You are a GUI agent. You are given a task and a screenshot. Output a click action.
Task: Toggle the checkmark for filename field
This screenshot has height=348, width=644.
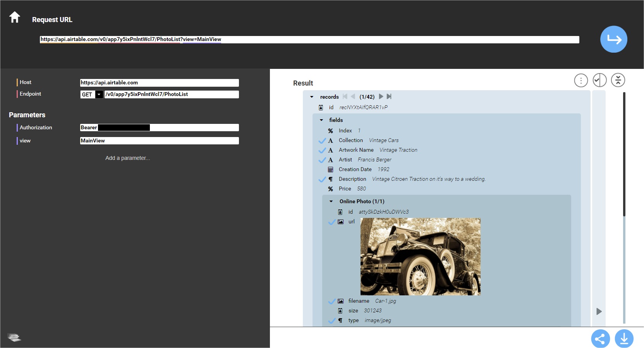331,301
